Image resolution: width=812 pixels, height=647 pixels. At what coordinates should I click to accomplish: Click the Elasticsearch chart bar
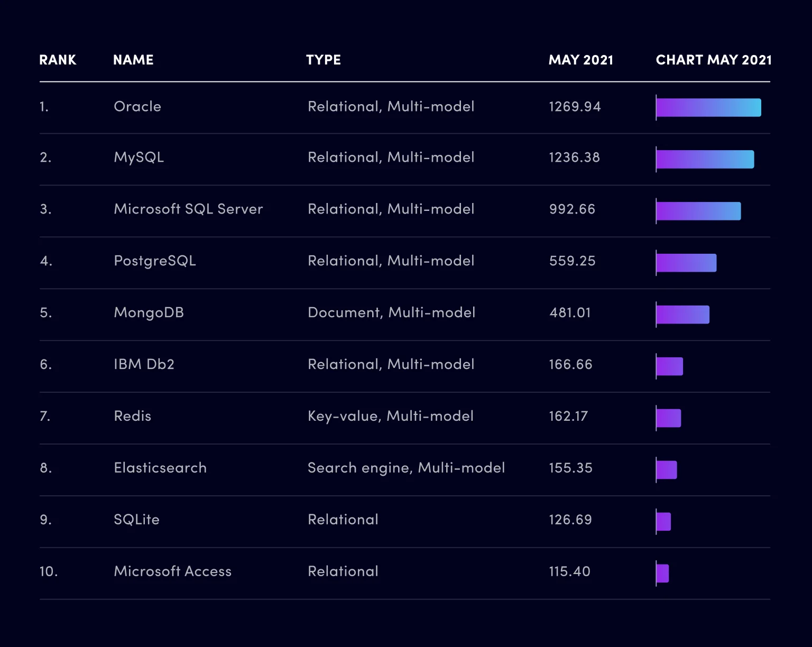(x=666, y=470)
